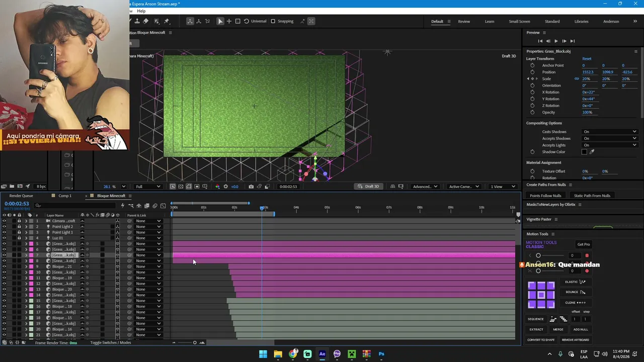Click the Shadow Color swatch
The height and width of the screenshot is (362, 644).
click(584, 152)
